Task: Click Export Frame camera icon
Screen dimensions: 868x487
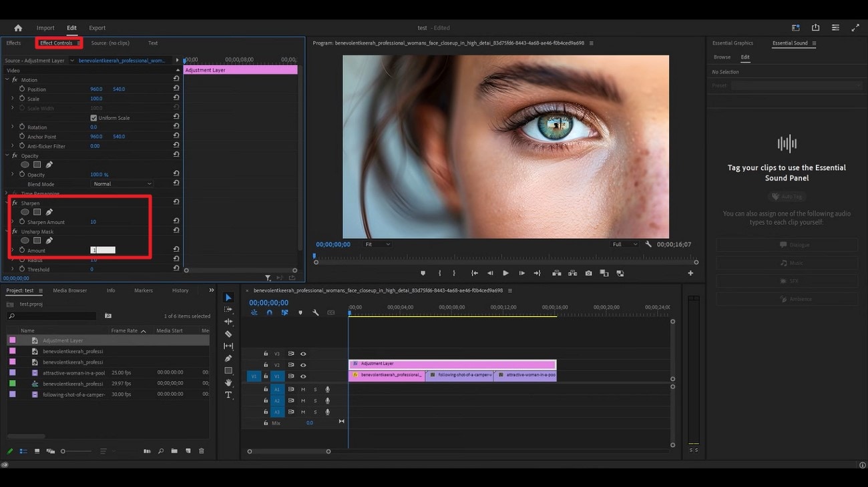Action: coord(588,273)
